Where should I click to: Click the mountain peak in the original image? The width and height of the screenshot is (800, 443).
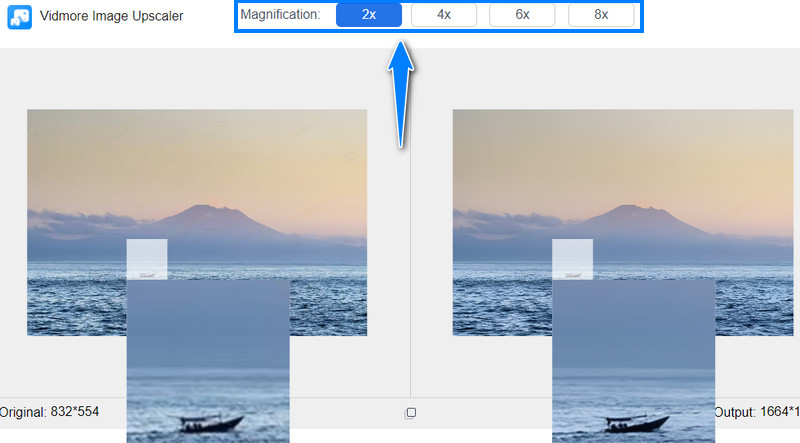204,208
